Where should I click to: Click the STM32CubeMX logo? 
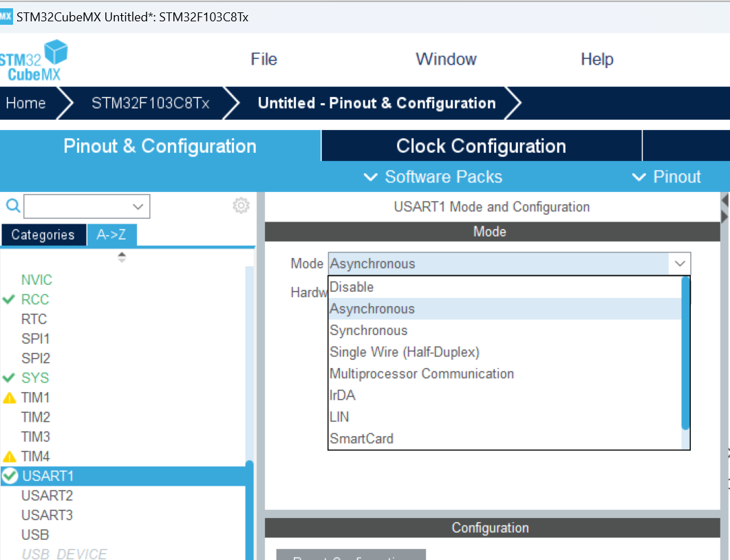coord(34,61)
